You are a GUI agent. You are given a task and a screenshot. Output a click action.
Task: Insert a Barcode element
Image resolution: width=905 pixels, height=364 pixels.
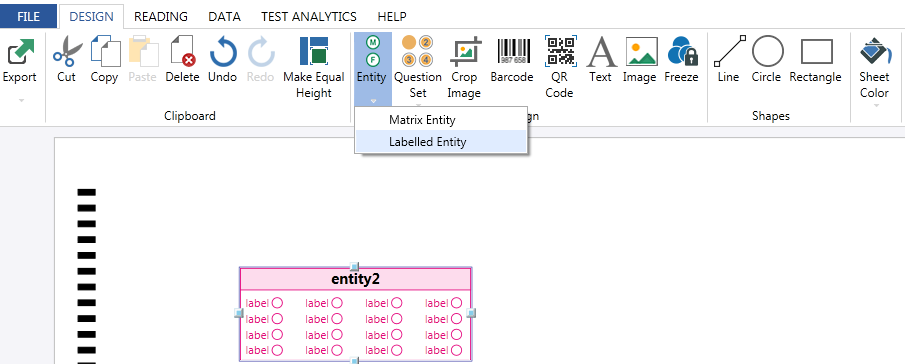click(511, 51)
